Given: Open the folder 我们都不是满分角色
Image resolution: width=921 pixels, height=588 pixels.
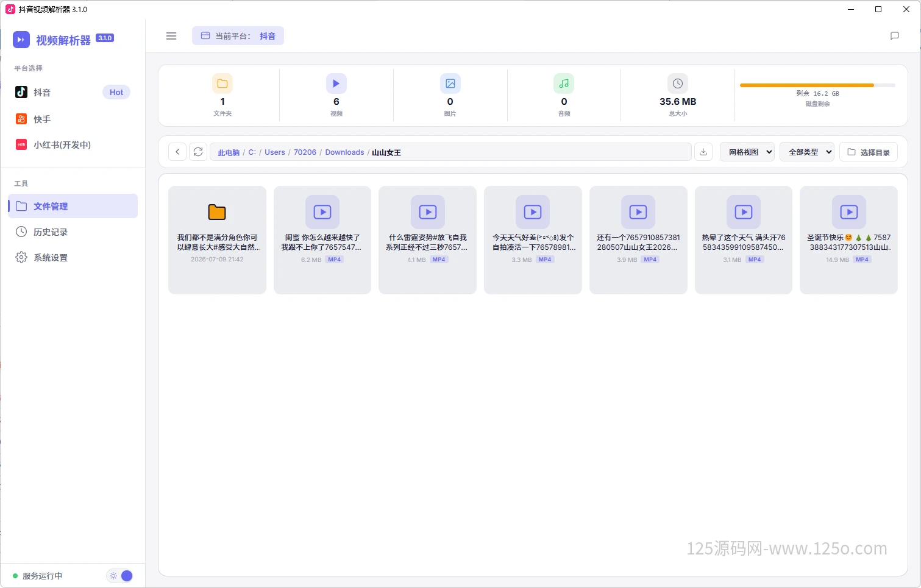Looking at the screenshot, I should (217, 239).
